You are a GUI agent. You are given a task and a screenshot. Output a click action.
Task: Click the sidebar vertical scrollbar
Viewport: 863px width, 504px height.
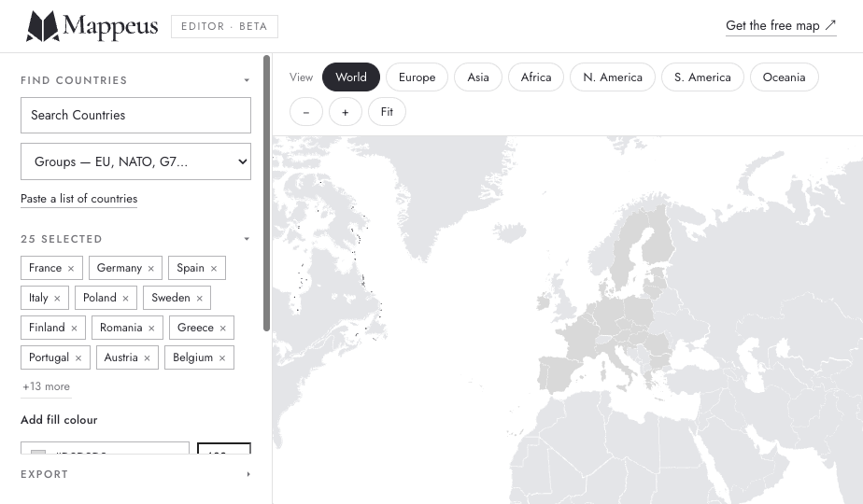pos(266,192)
